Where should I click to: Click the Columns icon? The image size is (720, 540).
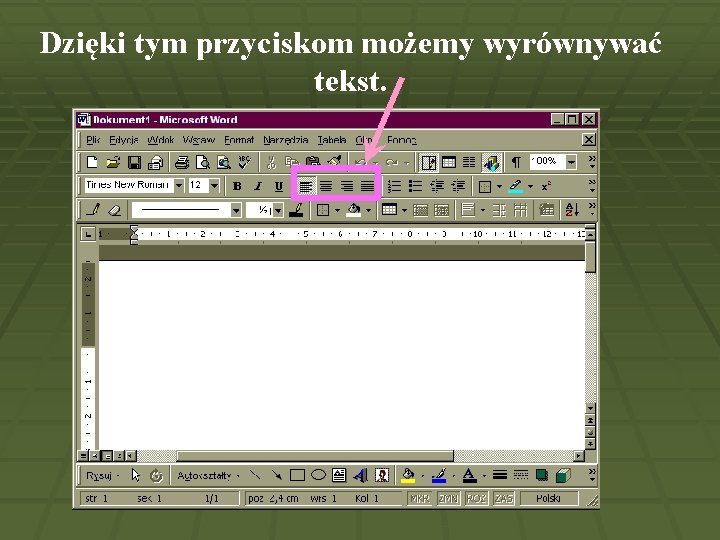tap(469, 162)
